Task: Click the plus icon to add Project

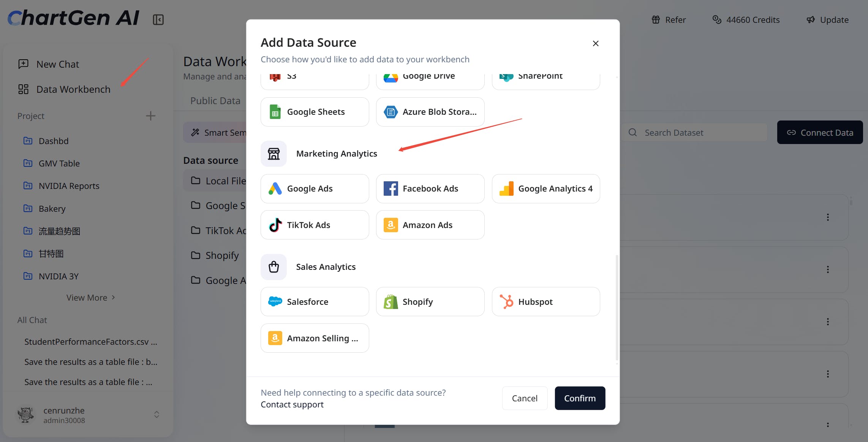Action: click(150, 116)
